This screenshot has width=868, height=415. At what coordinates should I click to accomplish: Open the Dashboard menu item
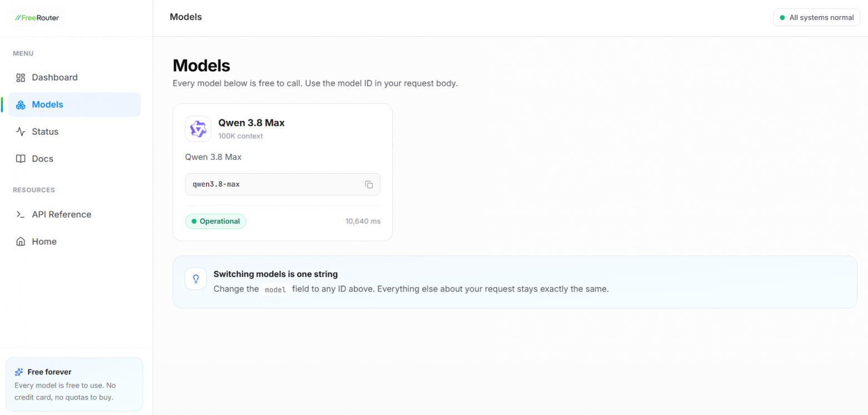(74, 77)
